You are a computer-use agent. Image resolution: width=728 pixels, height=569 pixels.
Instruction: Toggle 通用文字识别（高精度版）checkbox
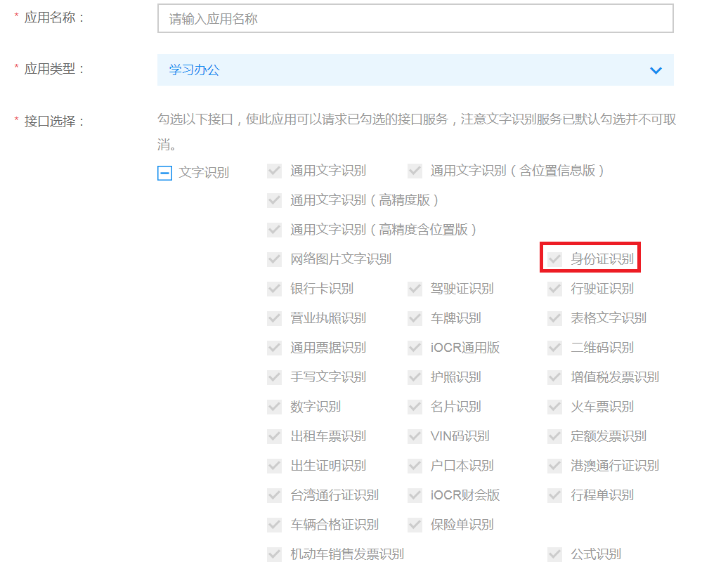tap(274, 200)
